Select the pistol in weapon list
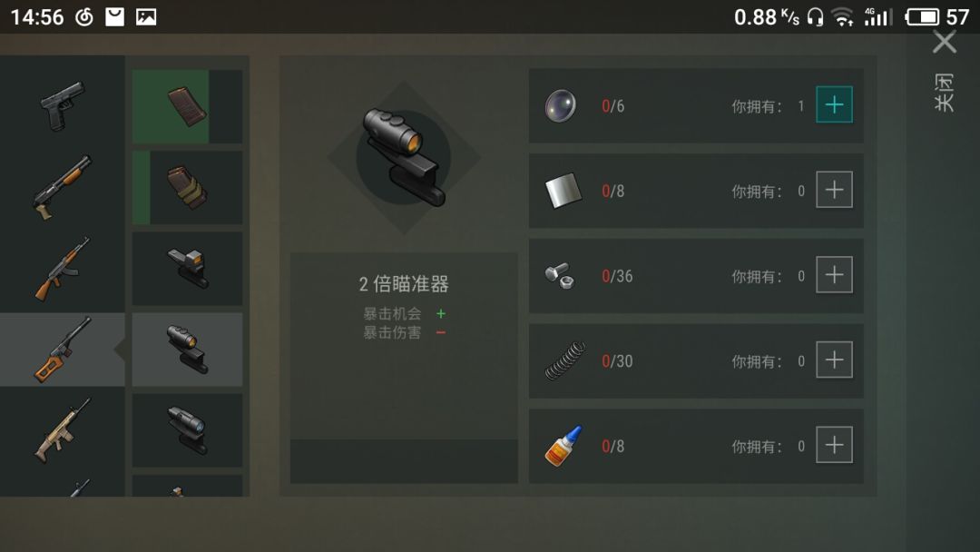Viewport: 980px width, 552px height. click(62, 105)
